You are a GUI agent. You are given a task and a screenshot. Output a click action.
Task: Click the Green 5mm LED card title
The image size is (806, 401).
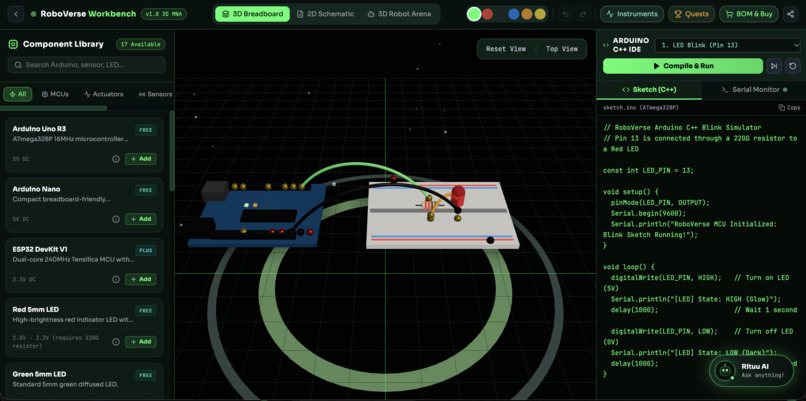(39, 374)
